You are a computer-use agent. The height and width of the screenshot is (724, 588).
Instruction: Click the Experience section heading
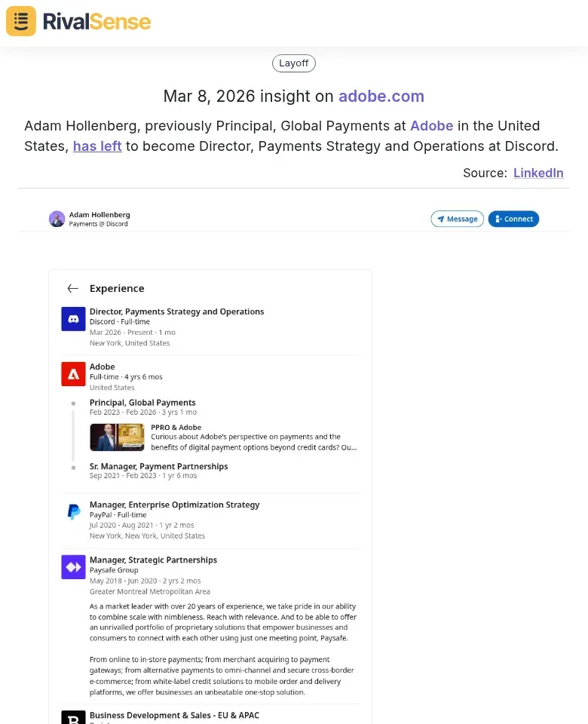117,288
